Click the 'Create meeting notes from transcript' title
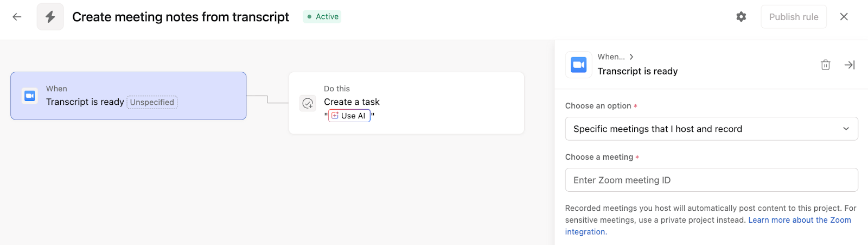Screen dimensions: 868x245 181,17
